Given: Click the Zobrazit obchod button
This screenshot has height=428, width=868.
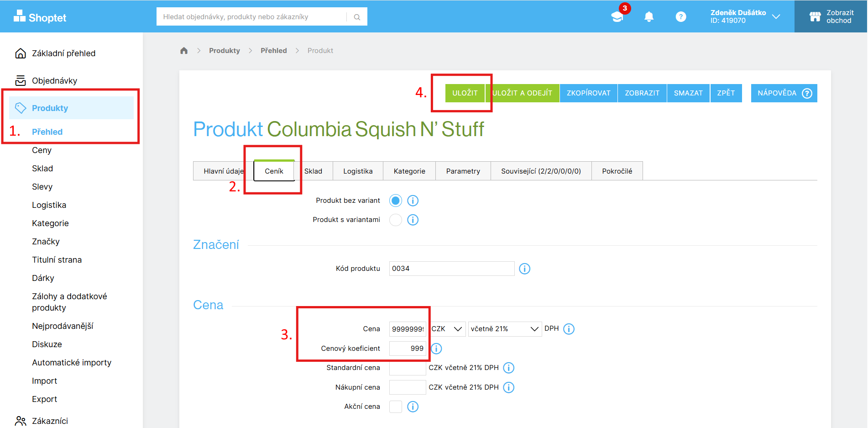Looking at the screenshot, I should click(831, 16).
